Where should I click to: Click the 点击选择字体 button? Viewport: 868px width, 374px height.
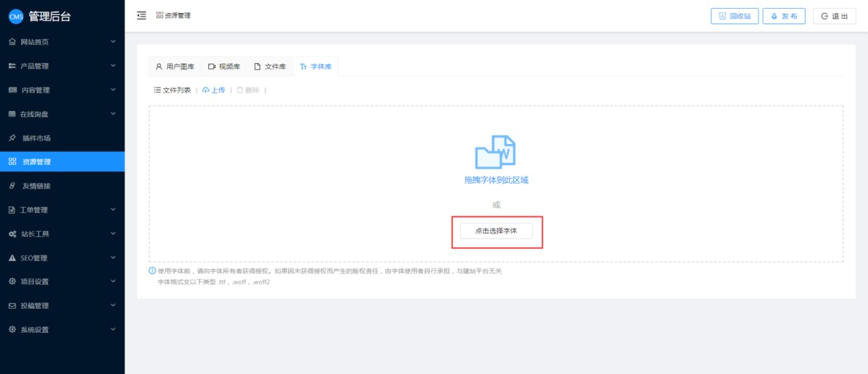(495, 231)
